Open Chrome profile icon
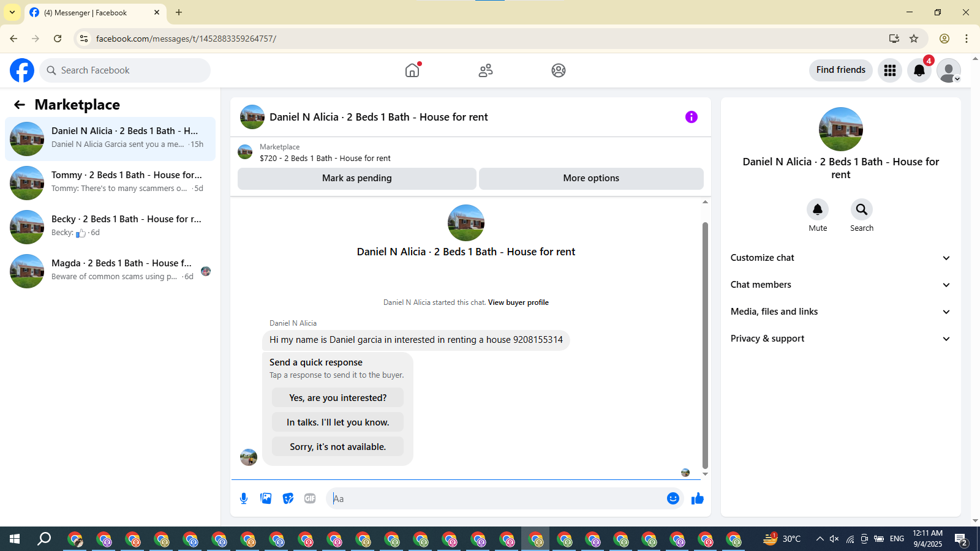Image resolution: width=980 pixels, height=551 pixels. coord(944,39)
